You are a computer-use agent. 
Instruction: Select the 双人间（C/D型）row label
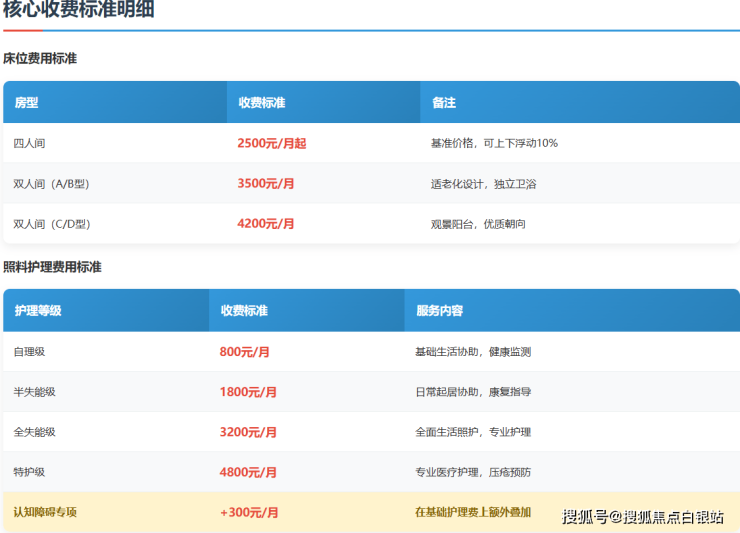click(x=51, y=224)
